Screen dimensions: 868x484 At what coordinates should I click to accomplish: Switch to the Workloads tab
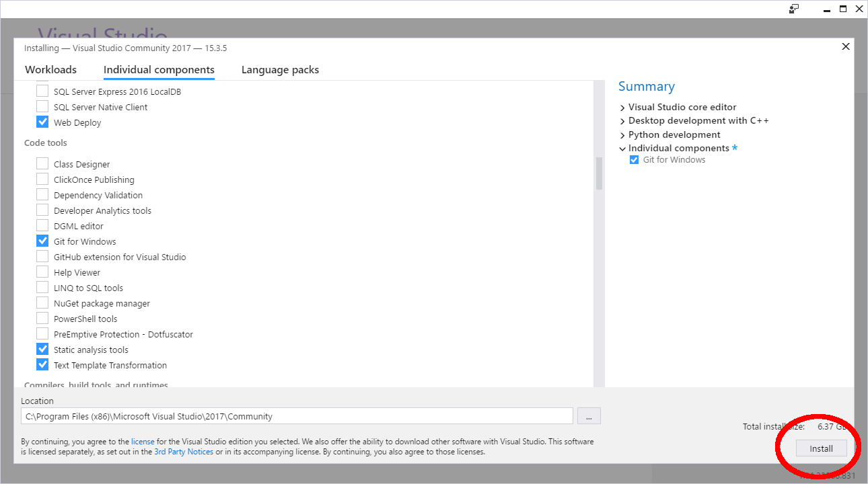point(51,70)
